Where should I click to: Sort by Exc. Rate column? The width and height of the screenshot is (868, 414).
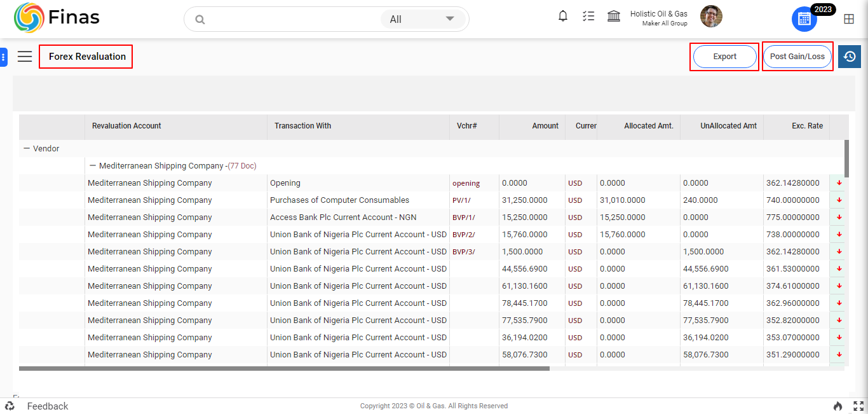[807, 126]
